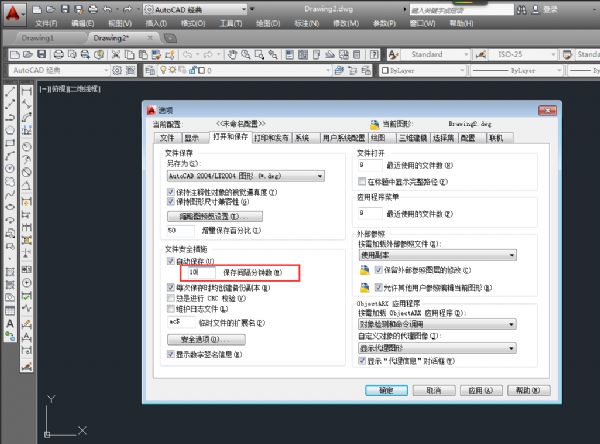Open 按需加载 ObjectARX 应用程序 dropdown
The height and width of the screenshot is (444, 600).
pos(437,324)
